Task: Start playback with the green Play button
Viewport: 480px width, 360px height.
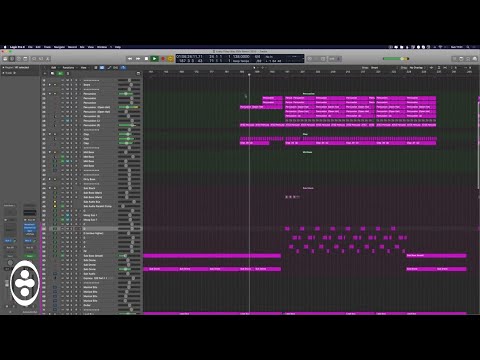Action: [154, 59]
